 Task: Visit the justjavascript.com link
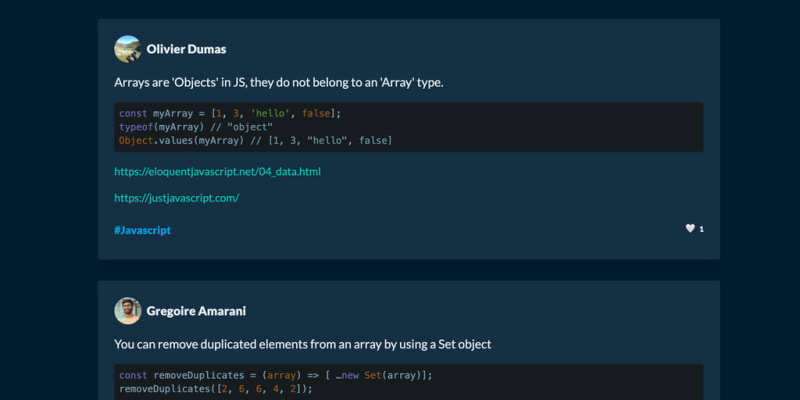click(176, 198)
